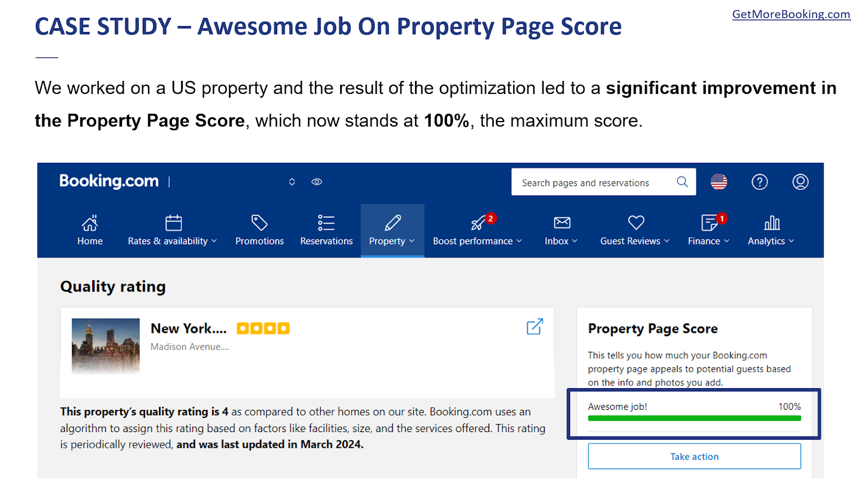Expand the Boost performance dropdown chevron
The height and width of the screenshot is (488, 868).
click(x=519, y=241)
